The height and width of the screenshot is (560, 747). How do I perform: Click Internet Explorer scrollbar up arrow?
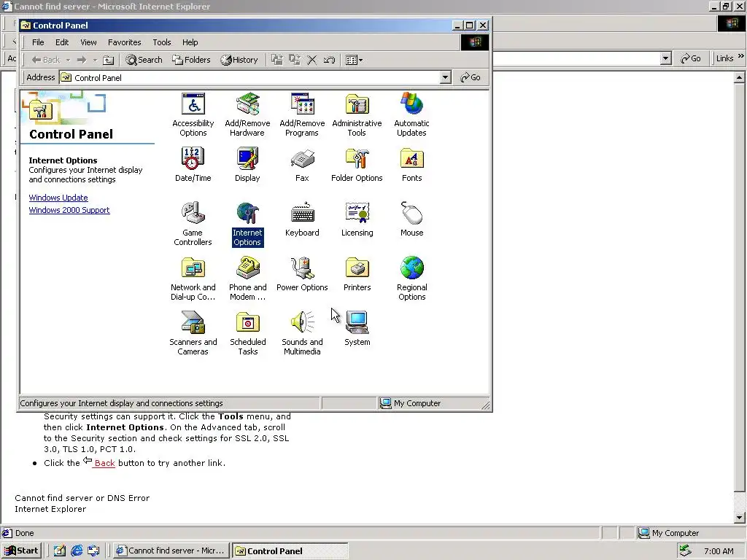pyautogui.click(x=740, y=77)
